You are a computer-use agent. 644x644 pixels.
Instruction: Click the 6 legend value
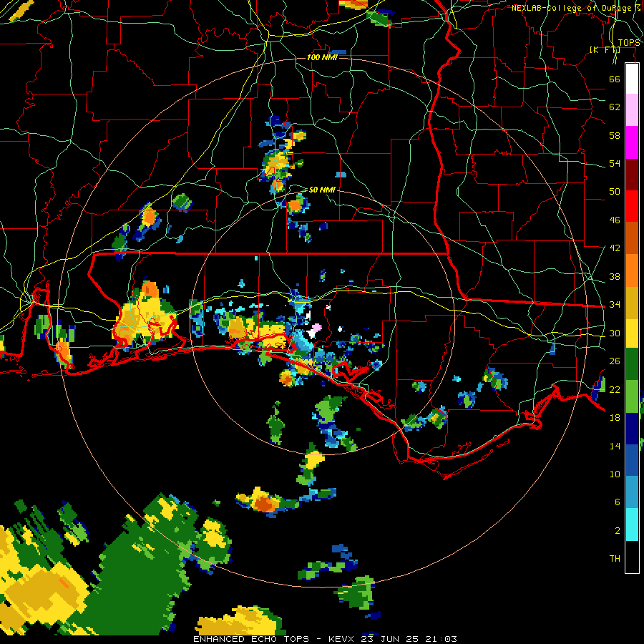(618, 502)
